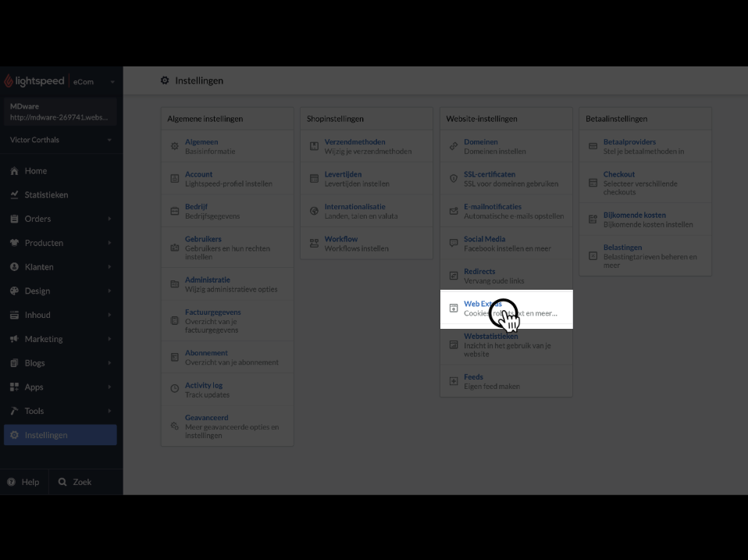Click the Web Extras page icon
748x560 pixels.
click(454, 309)
